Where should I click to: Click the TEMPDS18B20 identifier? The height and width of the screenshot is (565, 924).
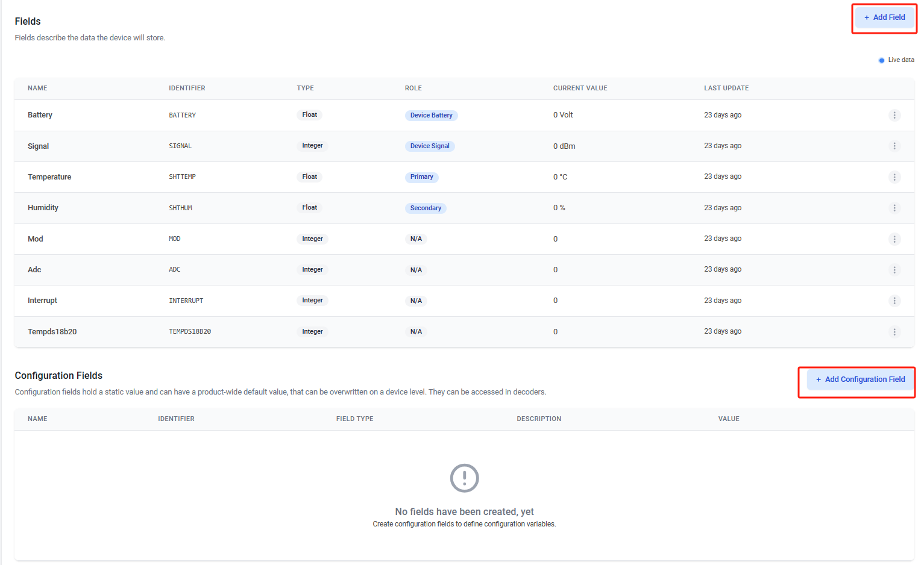[190, 332]
